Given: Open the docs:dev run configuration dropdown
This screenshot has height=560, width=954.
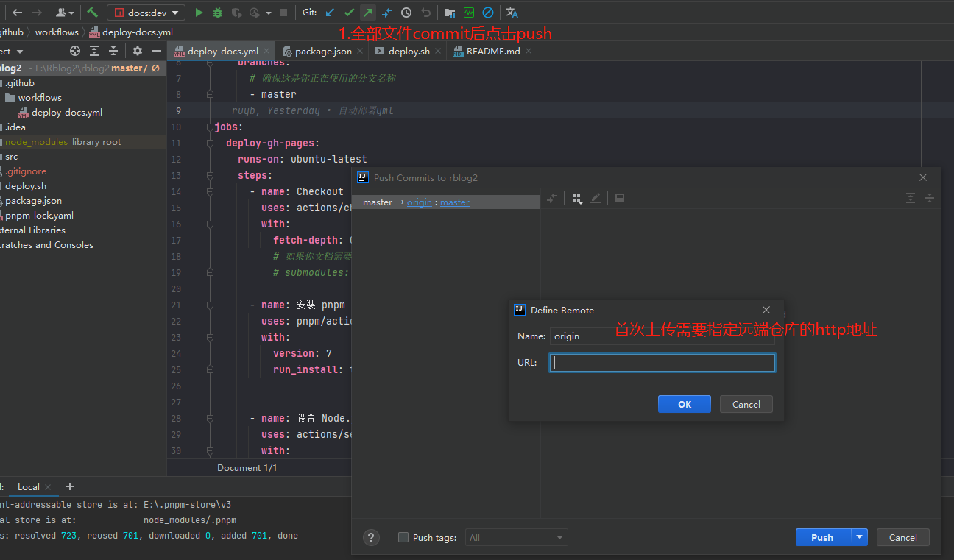Looking at the screenshot, I should tap(146, 13).
